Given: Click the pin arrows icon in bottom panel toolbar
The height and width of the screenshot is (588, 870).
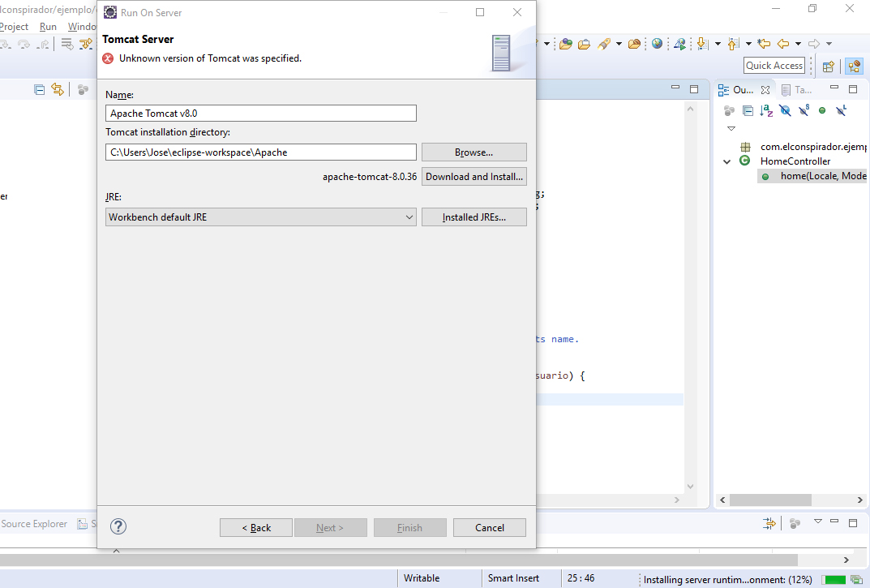Looking at the screenshot, I should point(769,523).
